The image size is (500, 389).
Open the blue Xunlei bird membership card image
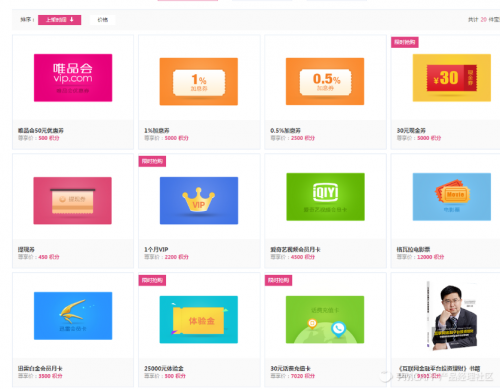[73, 316]
